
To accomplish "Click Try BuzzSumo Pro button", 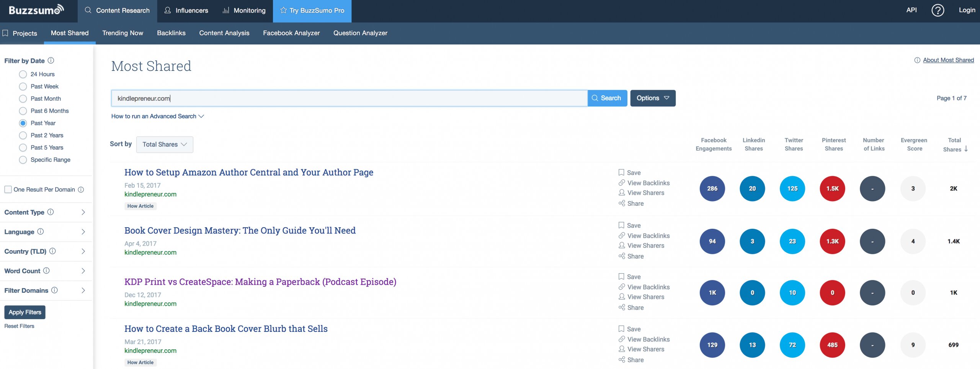I will [312, 11].
